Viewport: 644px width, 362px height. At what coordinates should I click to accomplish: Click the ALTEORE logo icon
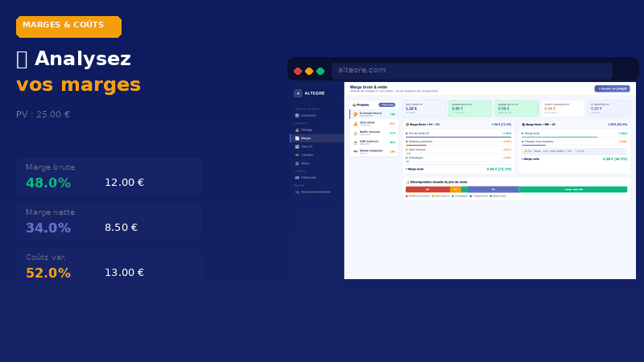tap(298, 93)
